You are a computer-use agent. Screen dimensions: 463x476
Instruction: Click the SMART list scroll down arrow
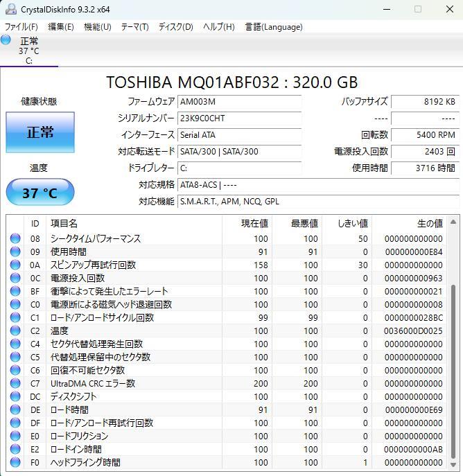coord(453,464)
